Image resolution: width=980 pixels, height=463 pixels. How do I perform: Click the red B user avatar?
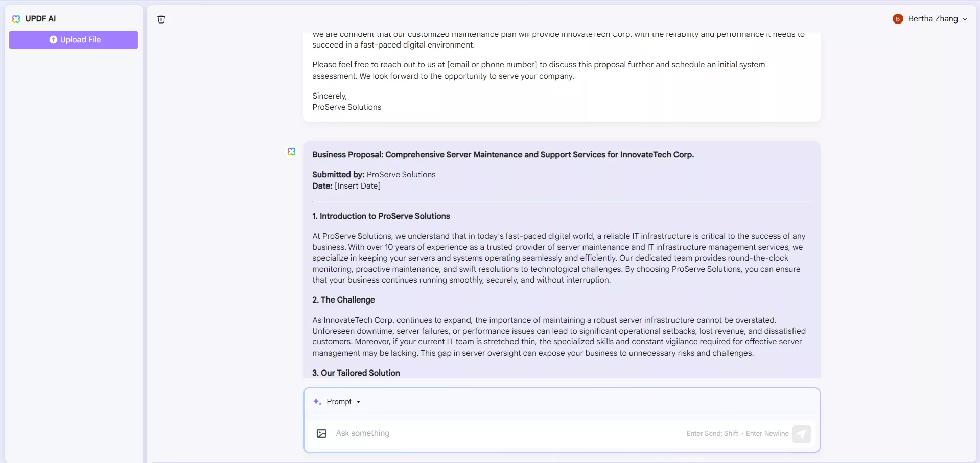point(898,19)
